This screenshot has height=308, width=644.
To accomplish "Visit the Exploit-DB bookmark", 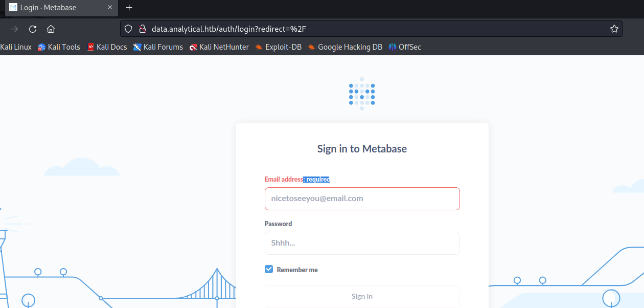I will (279, 47).
